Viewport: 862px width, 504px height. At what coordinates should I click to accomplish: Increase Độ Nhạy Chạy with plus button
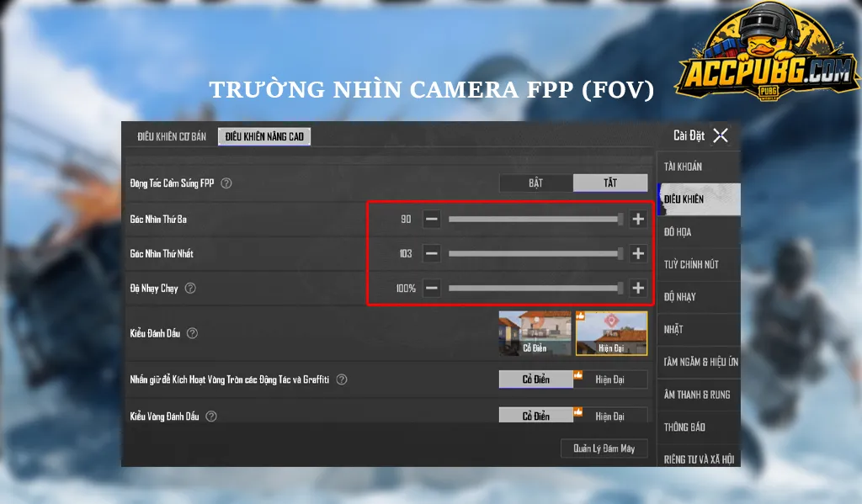coord(638,288)
